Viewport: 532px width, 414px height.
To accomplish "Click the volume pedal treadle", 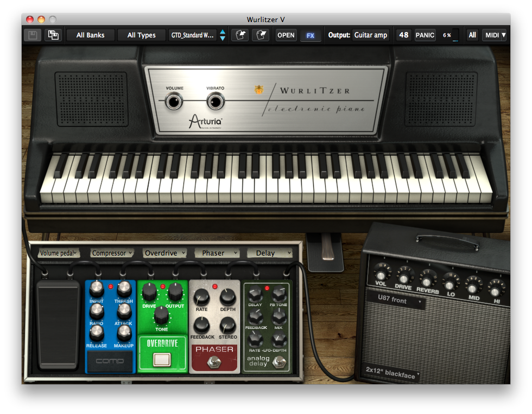I will (x=58, y=324).
